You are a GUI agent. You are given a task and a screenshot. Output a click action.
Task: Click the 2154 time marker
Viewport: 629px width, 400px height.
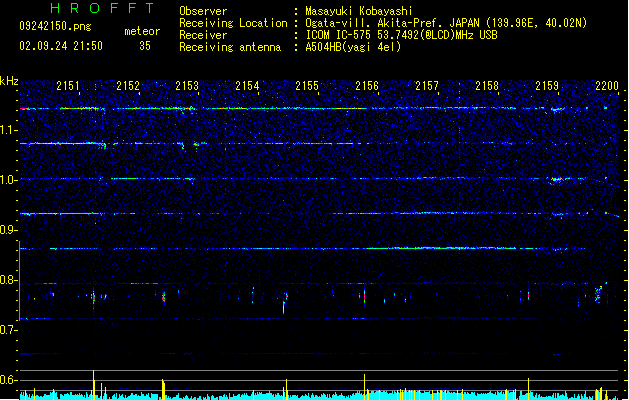click(x=248, y=86)
